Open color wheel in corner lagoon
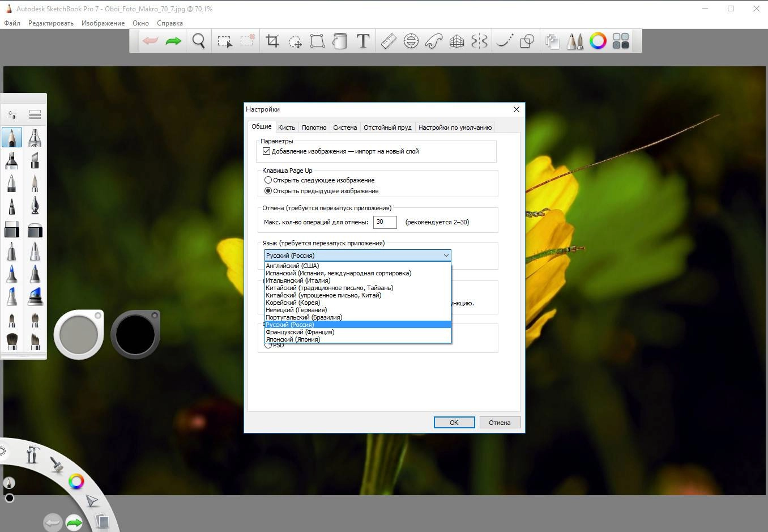 (x=76, y=482)
